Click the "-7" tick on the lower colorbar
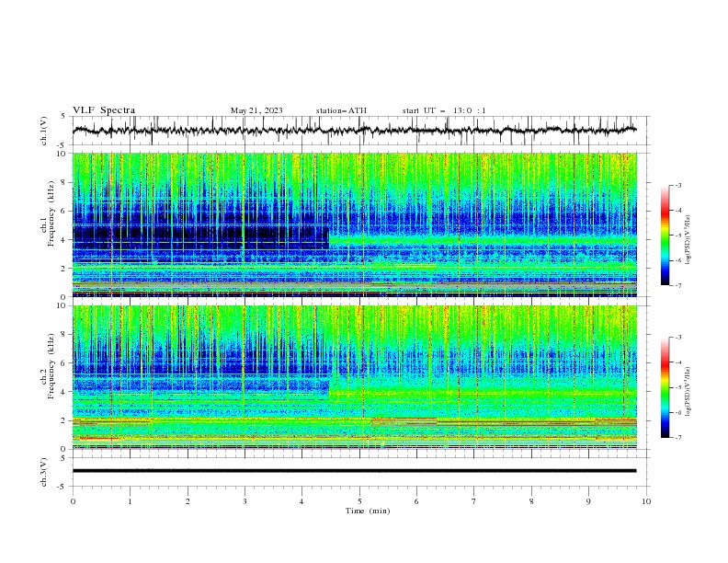 tap(677, 438)
